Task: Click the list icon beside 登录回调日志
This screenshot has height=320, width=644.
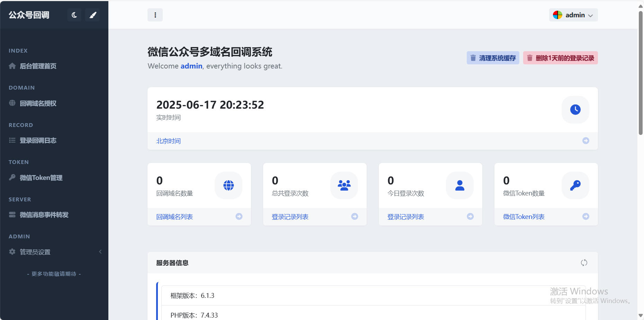Action: coord(12,140)
